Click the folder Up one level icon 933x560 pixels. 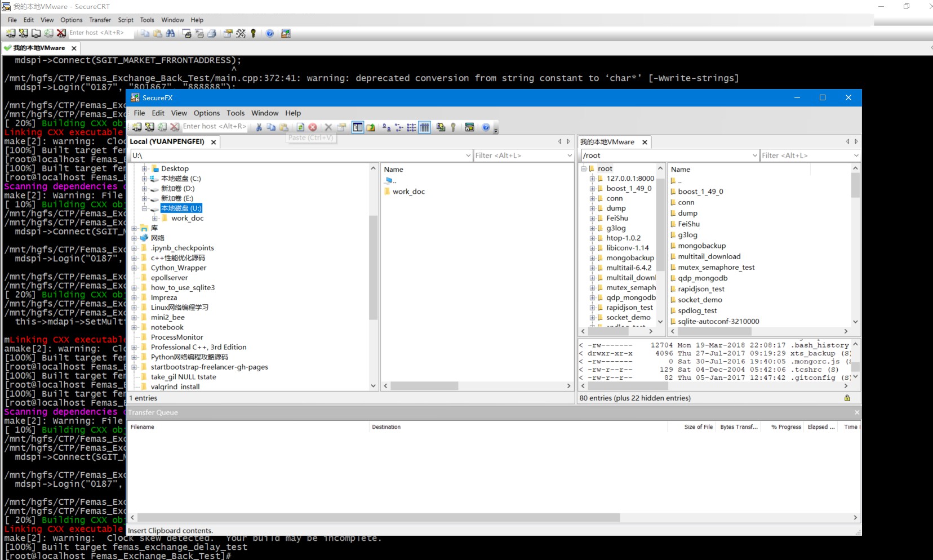coord(371,127)
